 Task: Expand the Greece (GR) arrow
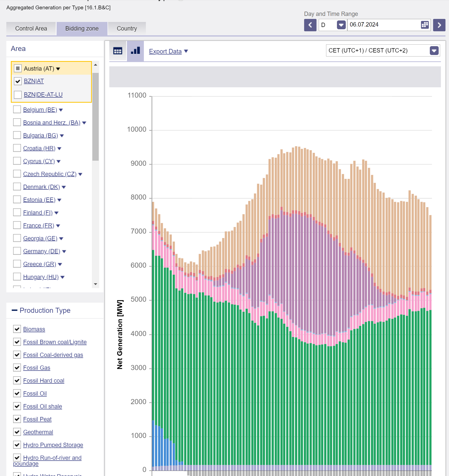60,264
